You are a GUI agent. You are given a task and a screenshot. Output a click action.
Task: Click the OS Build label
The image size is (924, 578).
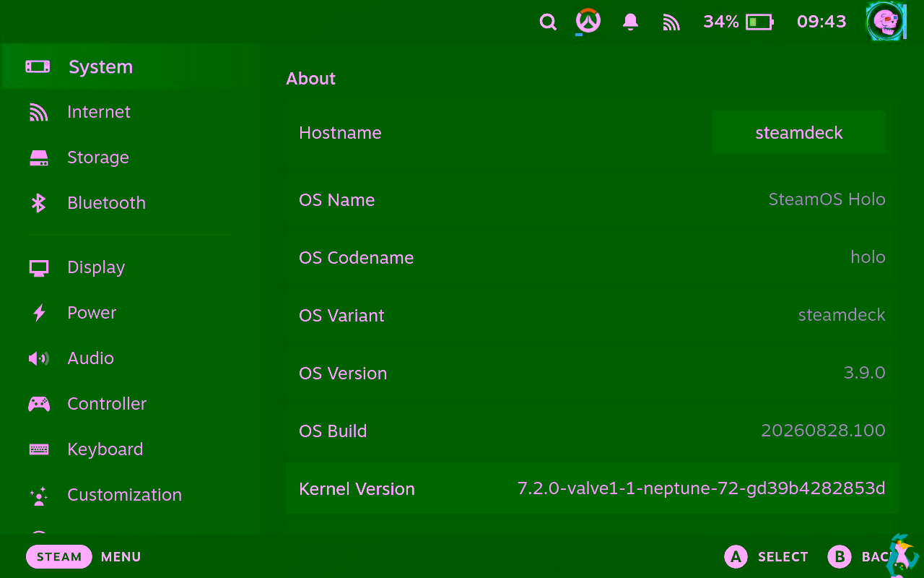coord(333,431)
